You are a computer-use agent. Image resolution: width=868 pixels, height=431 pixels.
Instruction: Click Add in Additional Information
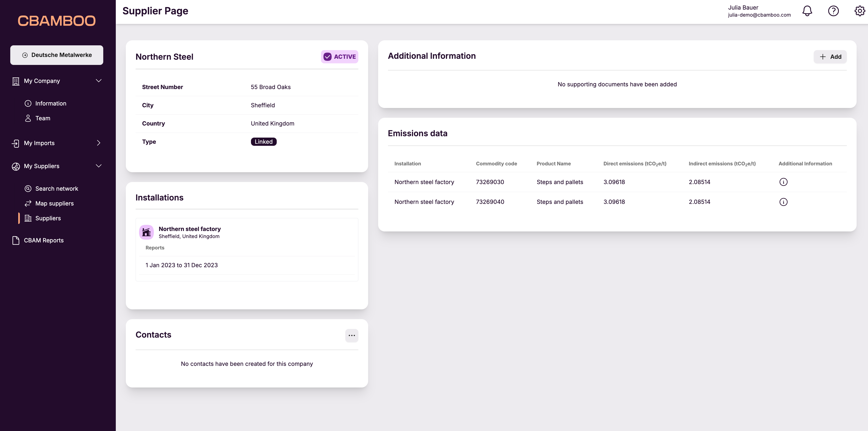pos(830,56)
